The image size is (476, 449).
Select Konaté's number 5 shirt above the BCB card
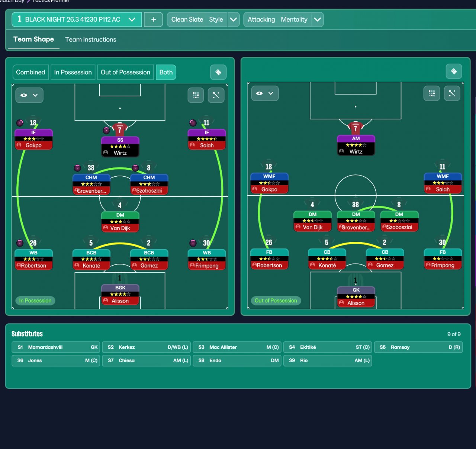91,243
